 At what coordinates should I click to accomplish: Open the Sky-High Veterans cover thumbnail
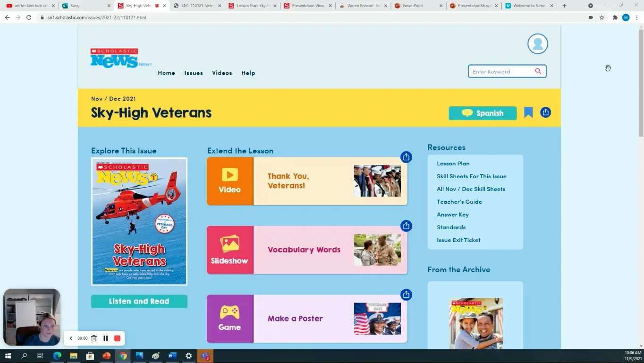(x=139, y=222)
